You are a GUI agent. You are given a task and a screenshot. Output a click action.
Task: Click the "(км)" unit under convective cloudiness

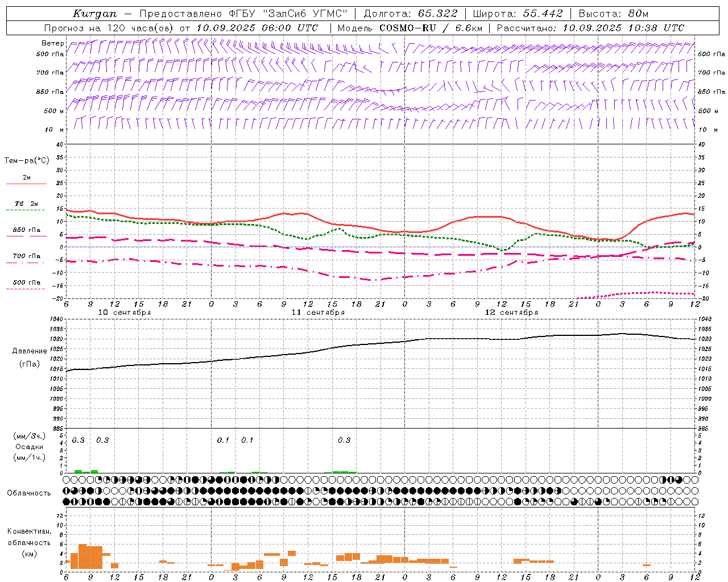coord(29,554)
